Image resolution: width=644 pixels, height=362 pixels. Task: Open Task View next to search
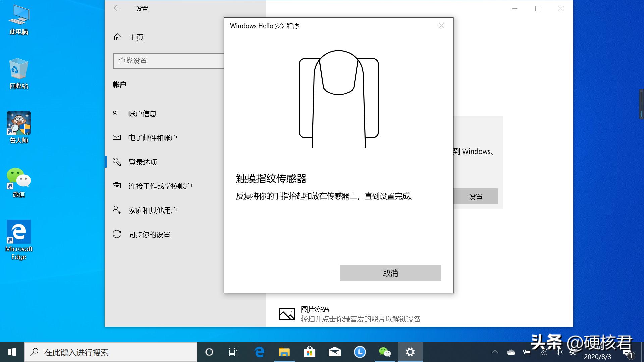coord(233,352)
